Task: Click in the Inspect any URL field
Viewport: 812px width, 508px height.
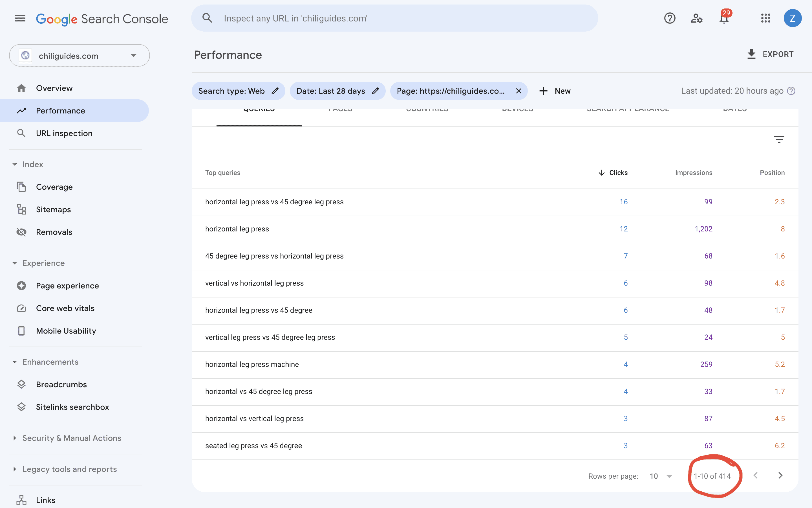Action: pos(394,18)
